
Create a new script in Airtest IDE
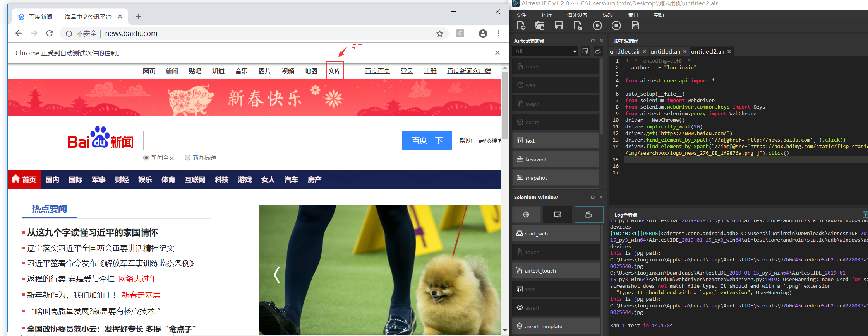click(x=521, y=26)
